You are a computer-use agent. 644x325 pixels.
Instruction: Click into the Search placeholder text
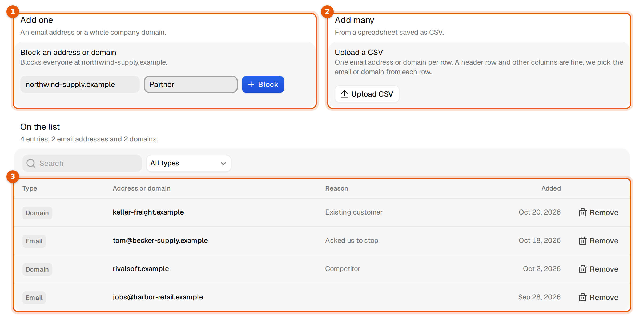51,163
